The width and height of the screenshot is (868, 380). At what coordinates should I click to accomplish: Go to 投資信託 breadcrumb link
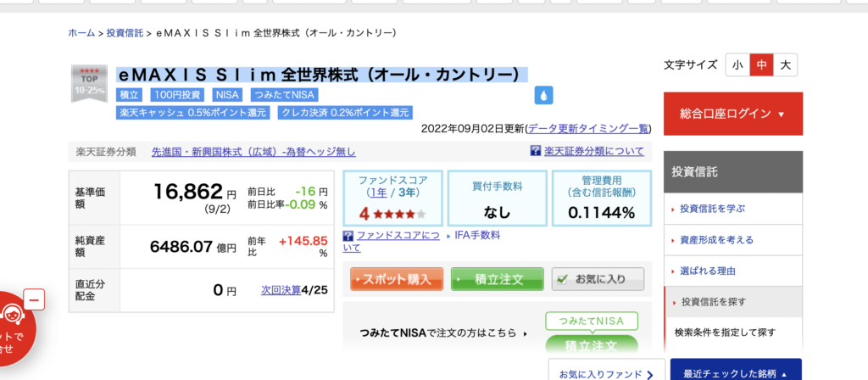coord(125,33)
